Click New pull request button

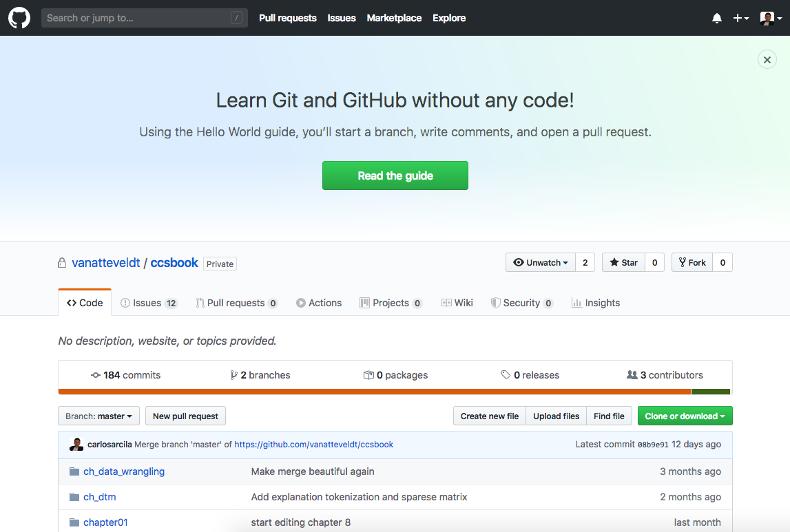[185, 416]
